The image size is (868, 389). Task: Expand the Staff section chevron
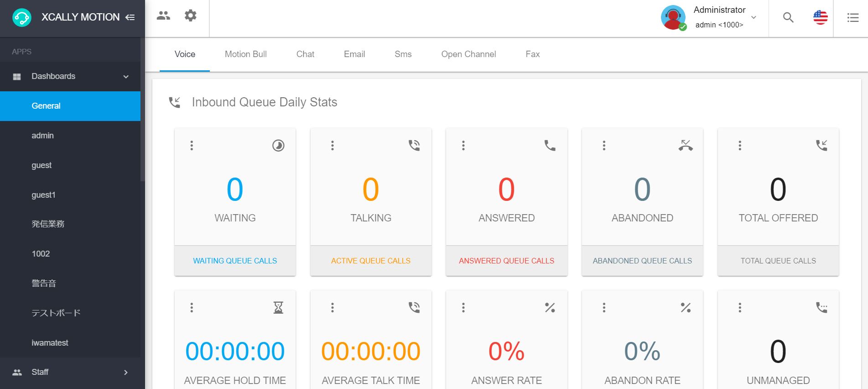click(x=126, y=372)
